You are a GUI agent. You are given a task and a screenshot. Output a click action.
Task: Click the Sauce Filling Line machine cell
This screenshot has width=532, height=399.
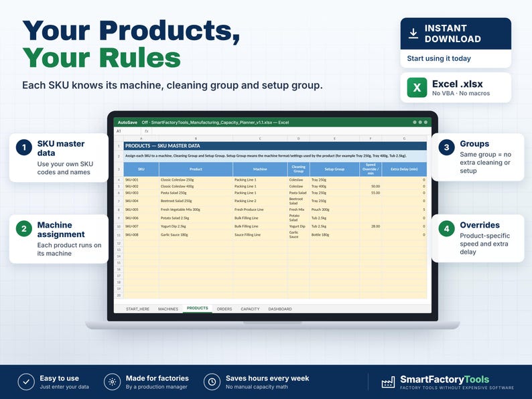click(260, 234)
